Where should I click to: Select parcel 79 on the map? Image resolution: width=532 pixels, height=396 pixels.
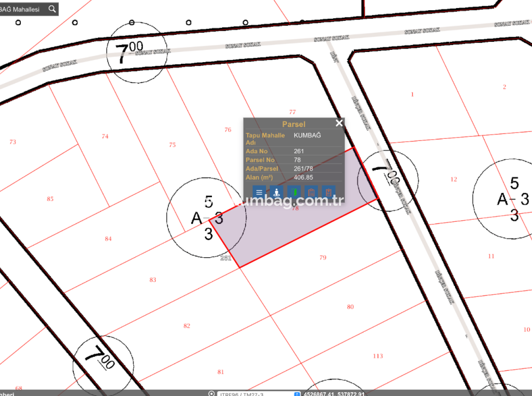tap(323, 258)
